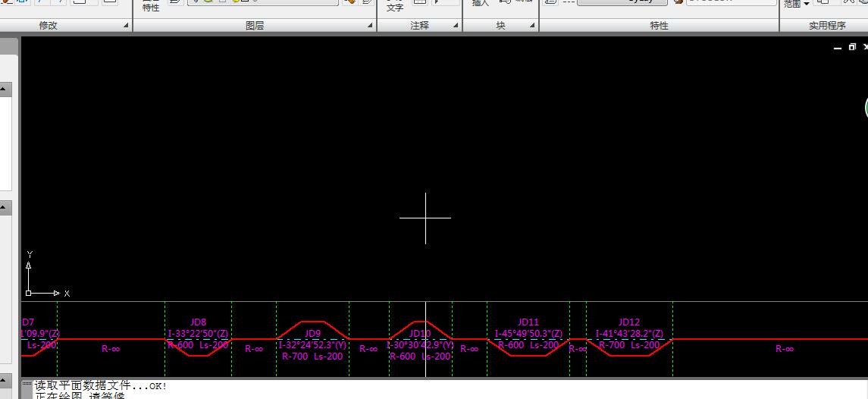Image resolution: width=868 pixels, height=399 pixels.
Task: Select text I-45°49'50.3"(Z)
Action: 528,334
